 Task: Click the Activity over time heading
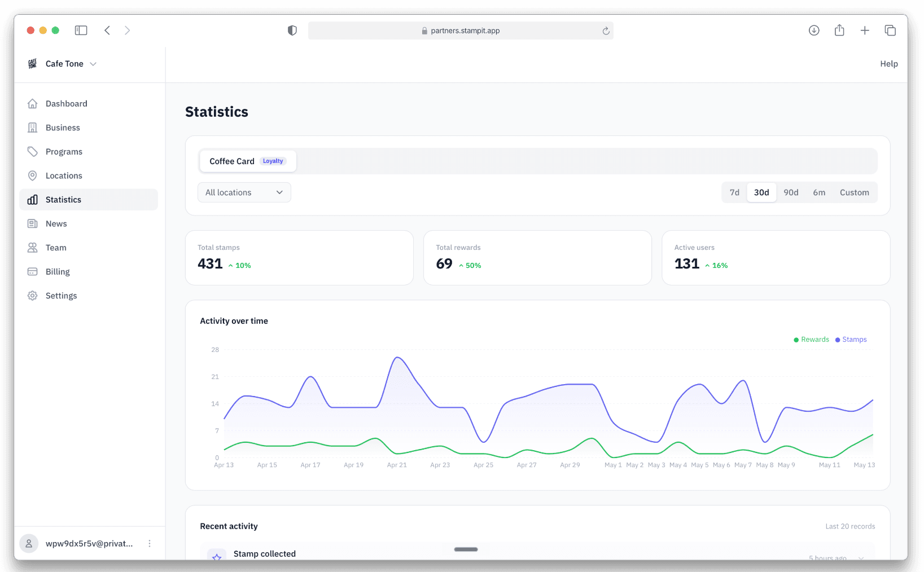tap(234, 321)
